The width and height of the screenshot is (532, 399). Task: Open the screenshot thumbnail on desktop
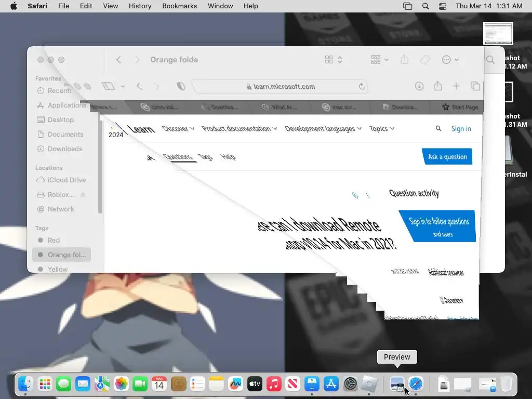(x=498, y=33)
